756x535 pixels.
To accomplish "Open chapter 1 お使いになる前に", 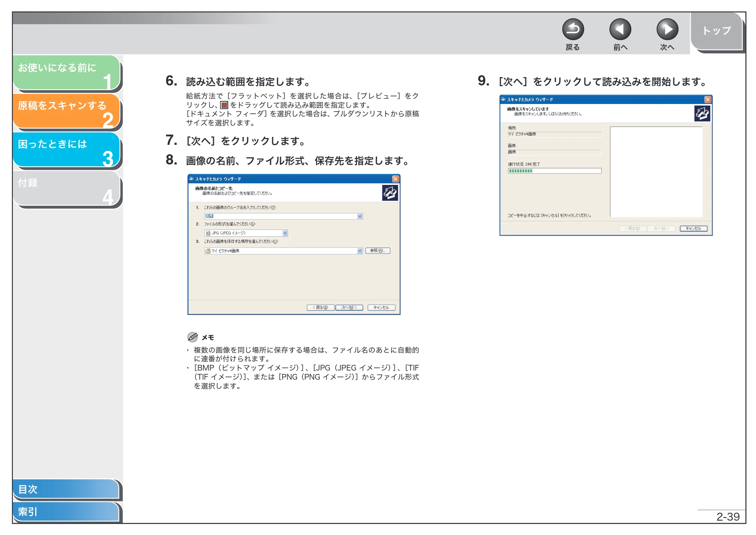I will [x=67, y=73].
